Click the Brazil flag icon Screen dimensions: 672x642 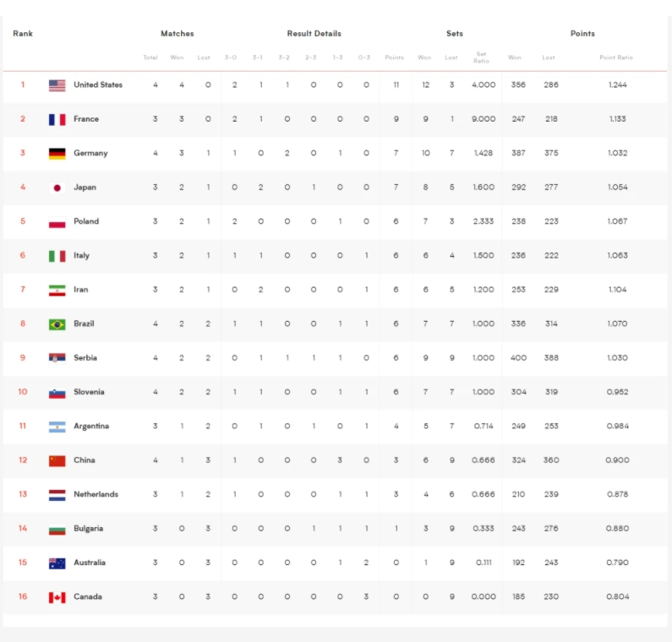click(57, 324)
